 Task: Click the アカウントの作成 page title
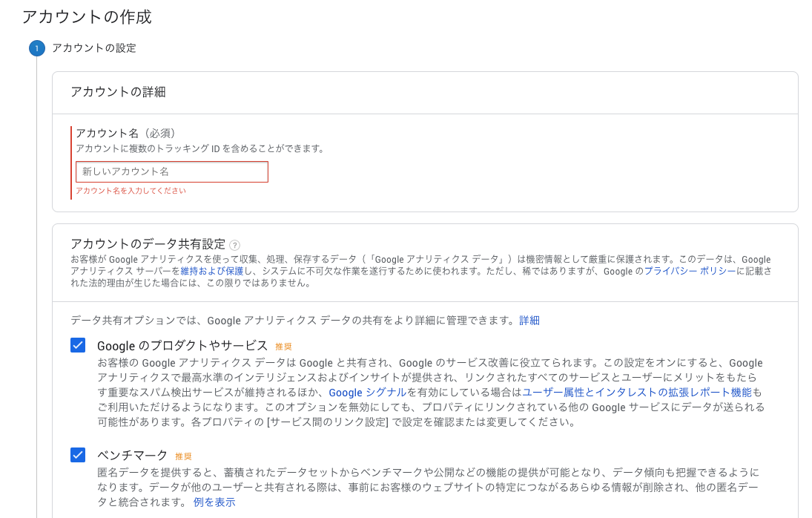87,16
